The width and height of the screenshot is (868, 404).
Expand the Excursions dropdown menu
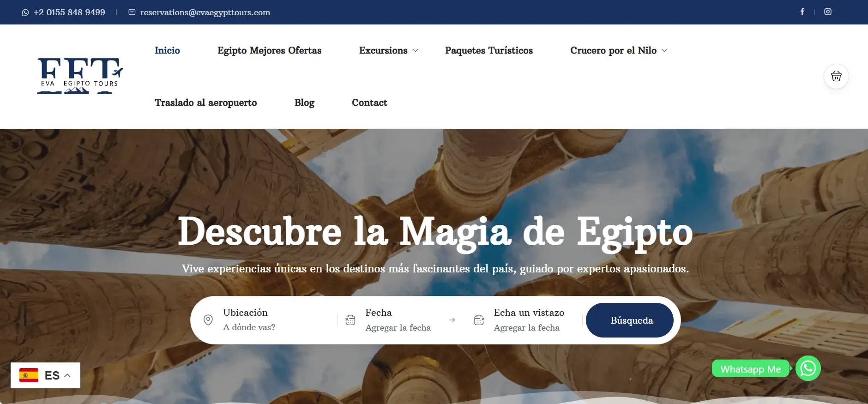click(388, 50)
